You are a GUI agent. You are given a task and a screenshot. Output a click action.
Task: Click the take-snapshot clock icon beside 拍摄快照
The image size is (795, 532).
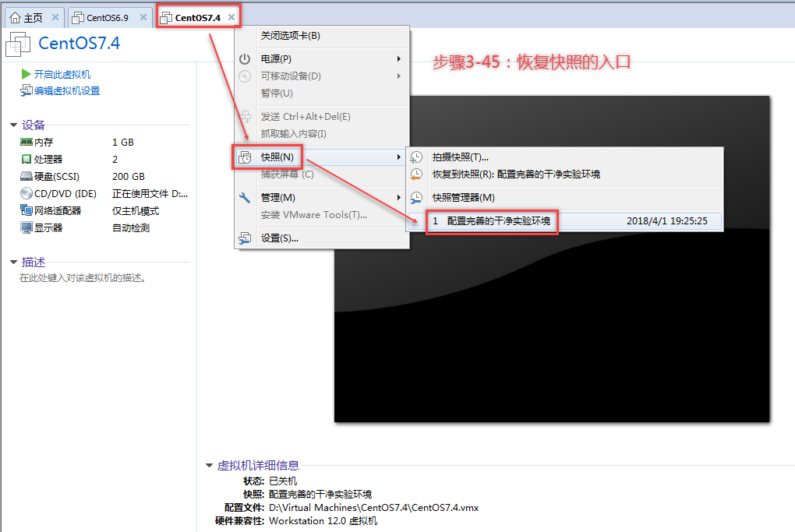416,157
